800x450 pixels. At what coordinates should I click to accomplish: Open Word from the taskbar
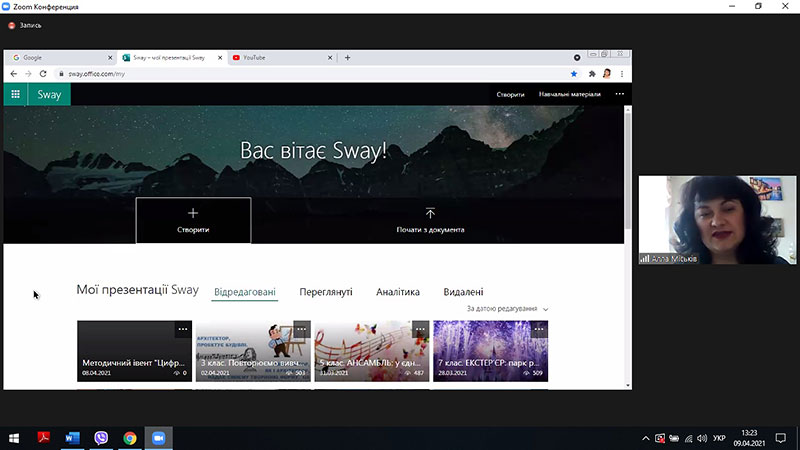coord(72,438)
